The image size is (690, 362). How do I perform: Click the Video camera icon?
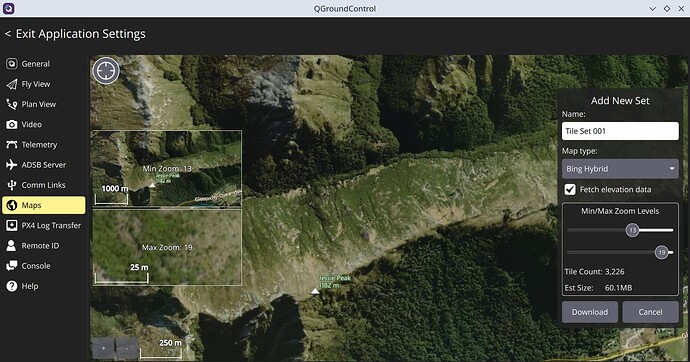(11, 124)
